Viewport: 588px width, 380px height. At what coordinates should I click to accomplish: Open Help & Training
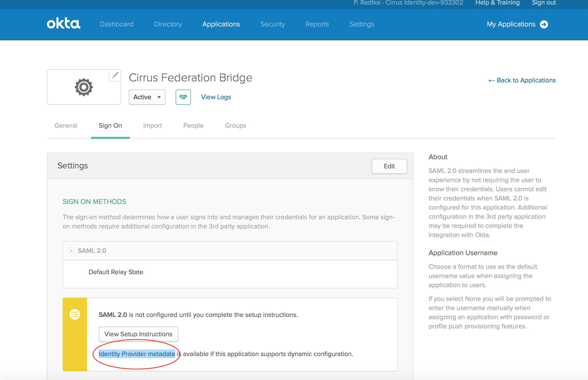(497, 3)
